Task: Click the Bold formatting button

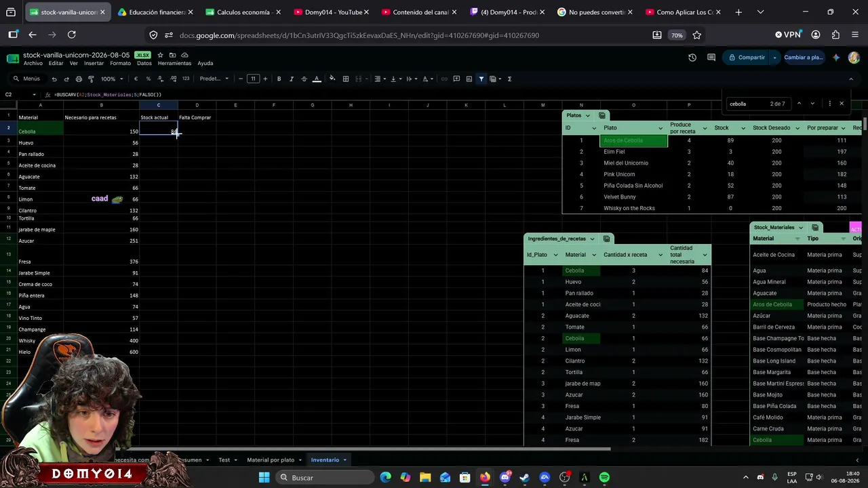Action: [279, 79]
